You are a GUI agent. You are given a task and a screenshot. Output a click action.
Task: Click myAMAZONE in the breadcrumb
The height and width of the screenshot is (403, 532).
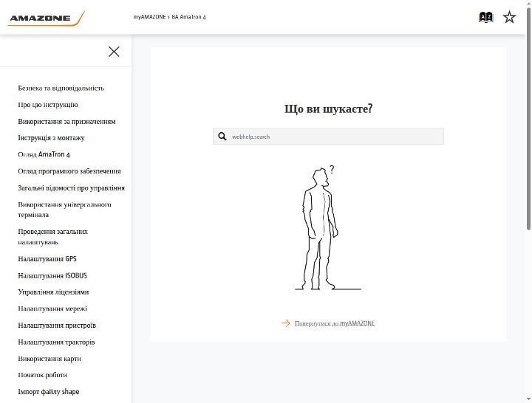point(149,17)
